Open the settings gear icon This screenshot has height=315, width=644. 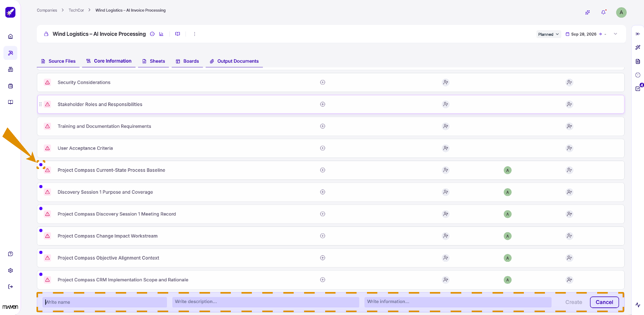pyautogui.click(x=10, y=270)
